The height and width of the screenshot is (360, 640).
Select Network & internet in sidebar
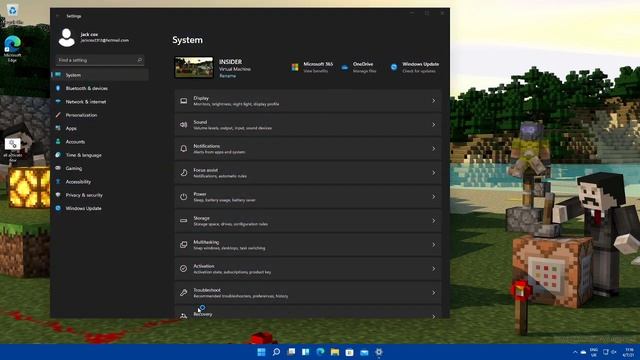pyautogui.click(x=100, y=102)
